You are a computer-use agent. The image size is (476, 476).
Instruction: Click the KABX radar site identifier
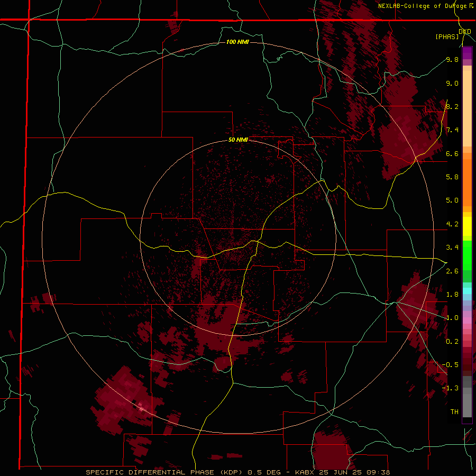(306, 472)
